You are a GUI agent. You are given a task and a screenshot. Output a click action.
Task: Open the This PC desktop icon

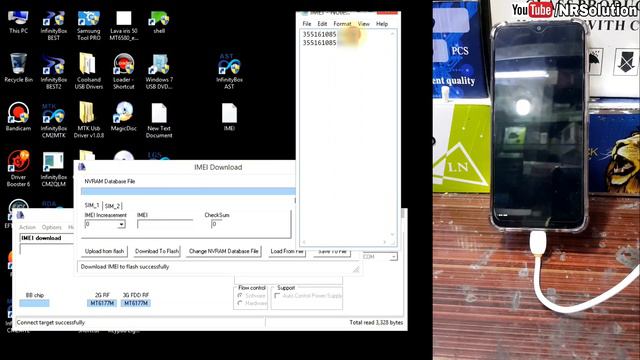18,22
